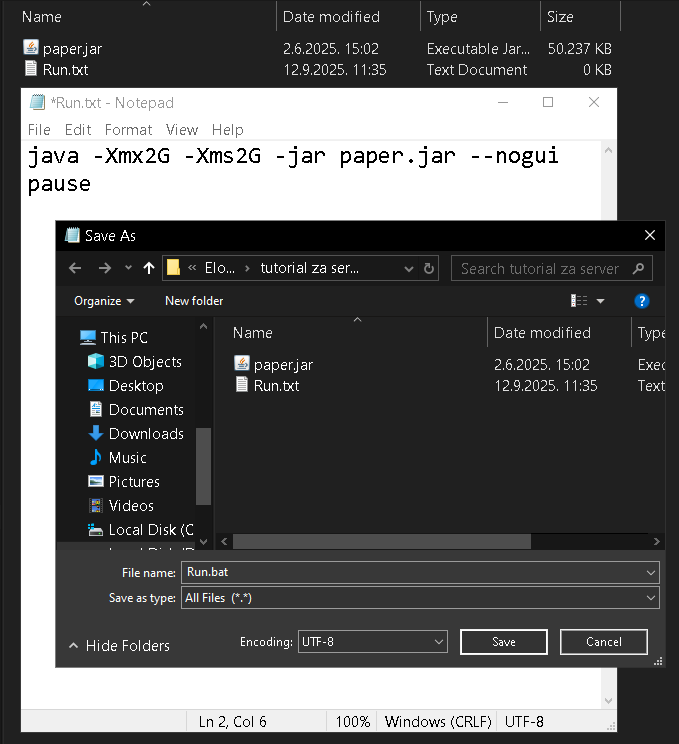Refresh the folder view in Save As

(430, 268)
